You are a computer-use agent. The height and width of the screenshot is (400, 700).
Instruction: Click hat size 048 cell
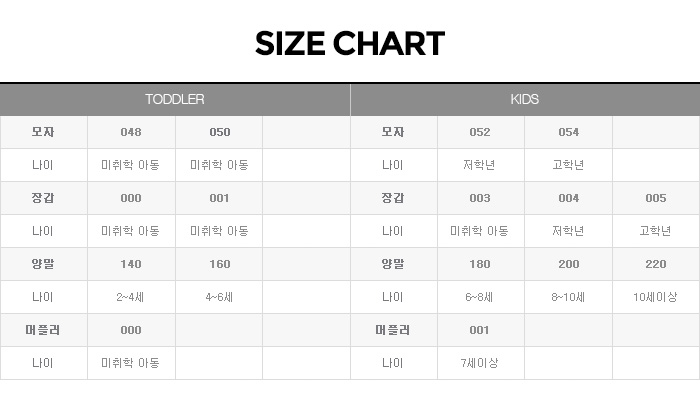coord(131,132)
